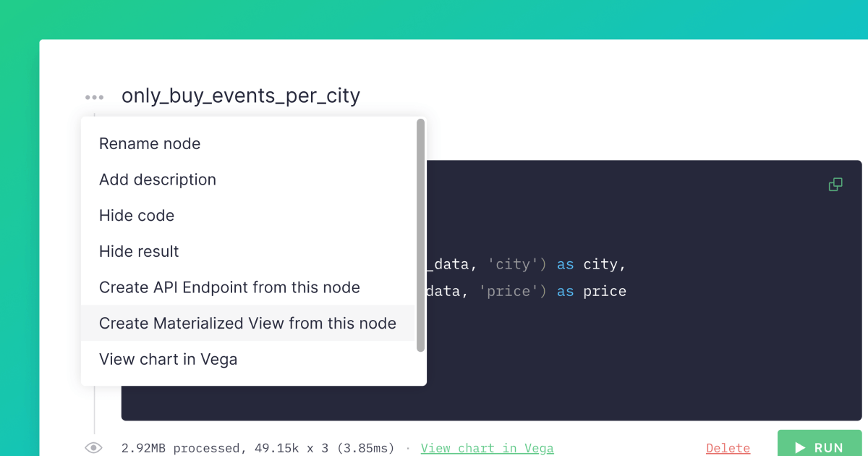868x456 pixels.
Task: Click the green RUN button
Action: (820, 445)
